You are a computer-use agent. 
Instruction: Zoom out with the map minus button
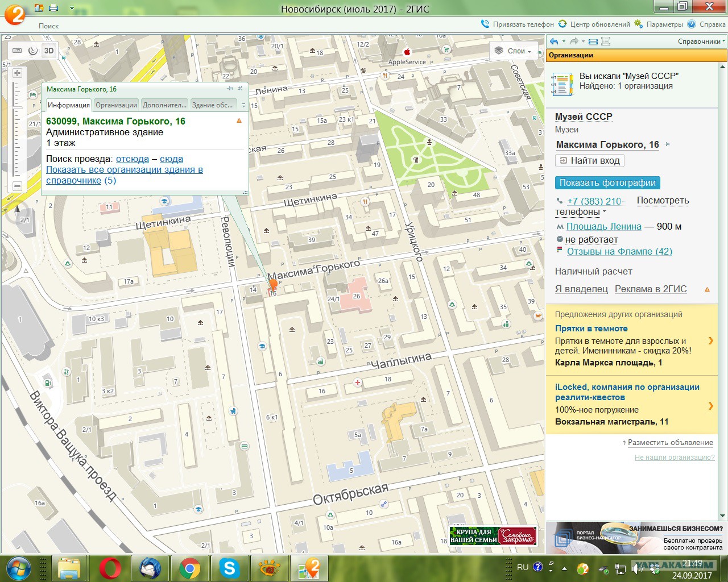click(x=17, y=186)
